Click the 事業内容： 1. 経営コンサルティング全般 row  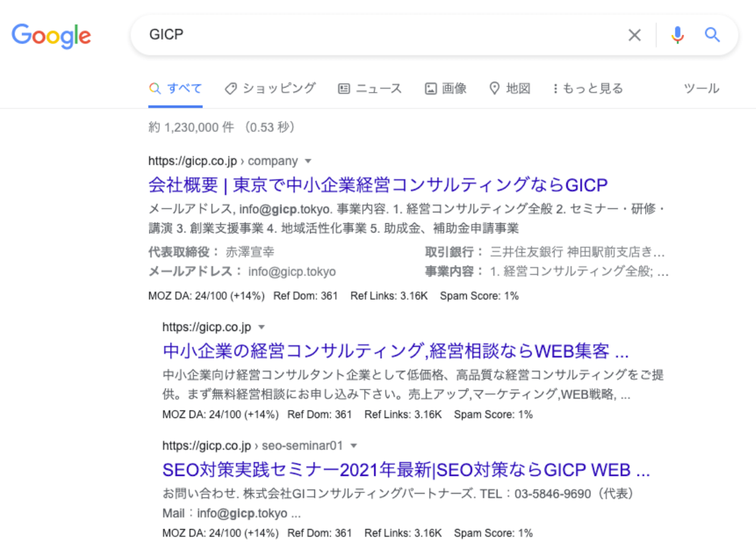[547, 272]
